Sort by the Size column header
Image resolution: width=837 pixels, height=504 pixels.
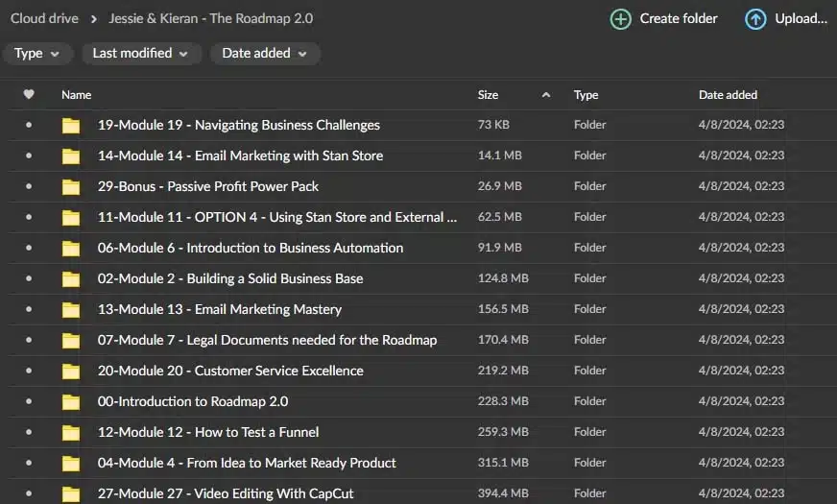pos(488,95)
